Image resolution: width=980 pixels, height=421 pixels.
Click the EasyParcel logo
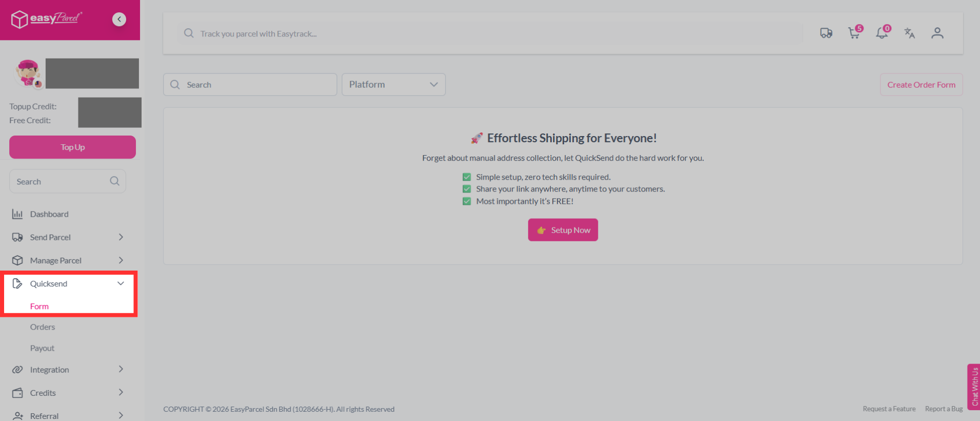pos(47,19)
